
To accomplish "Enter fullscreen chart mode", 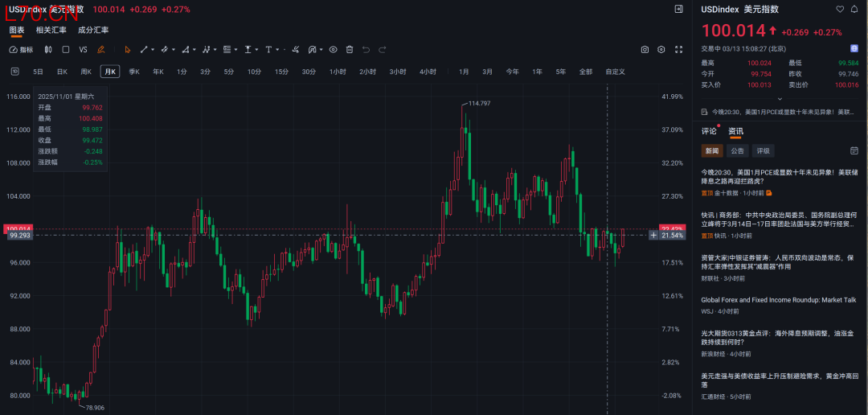I will tap(678, 50).
